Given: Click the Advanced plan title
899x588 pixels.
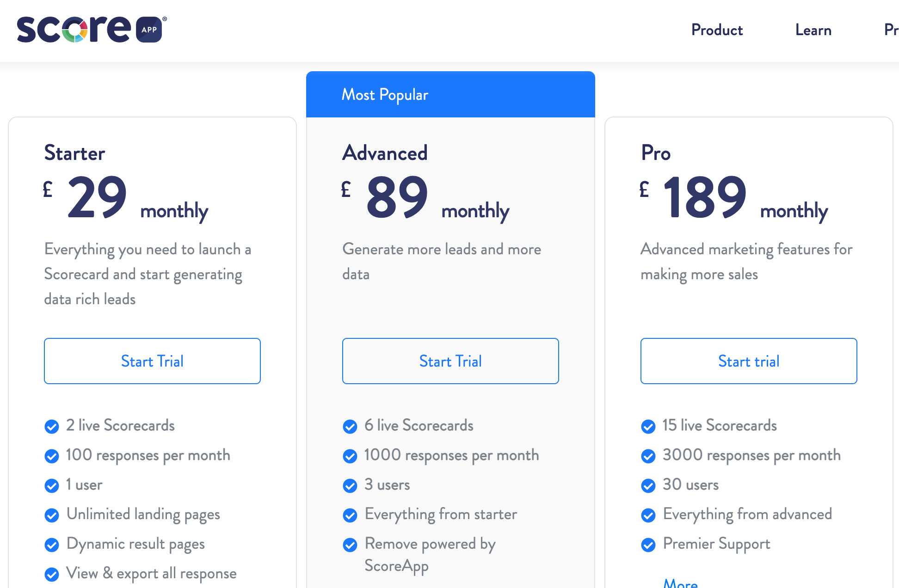Looking at the screenshot, I should [384, 153].
